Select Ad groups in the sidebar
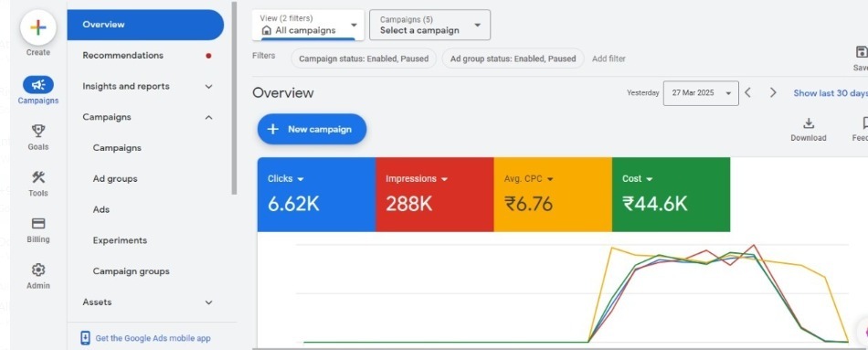This screenshot has width=868, height=350. [115, 179]
